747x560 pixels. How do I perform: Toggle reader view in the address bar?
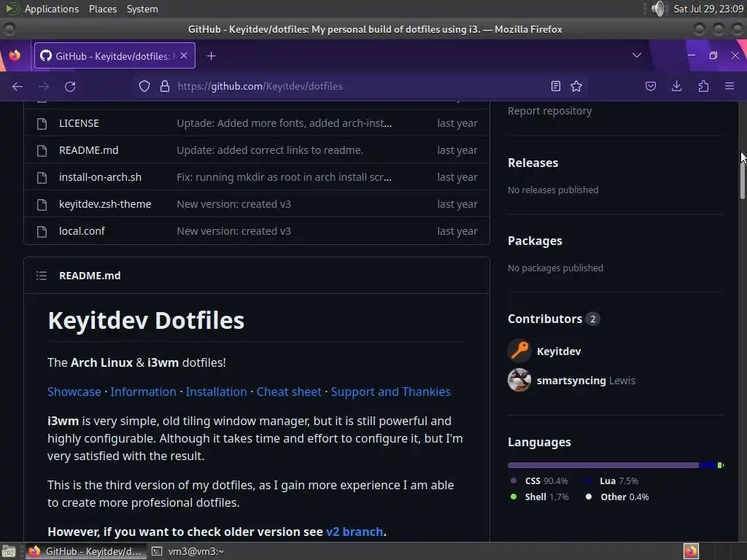pos(555,86)
